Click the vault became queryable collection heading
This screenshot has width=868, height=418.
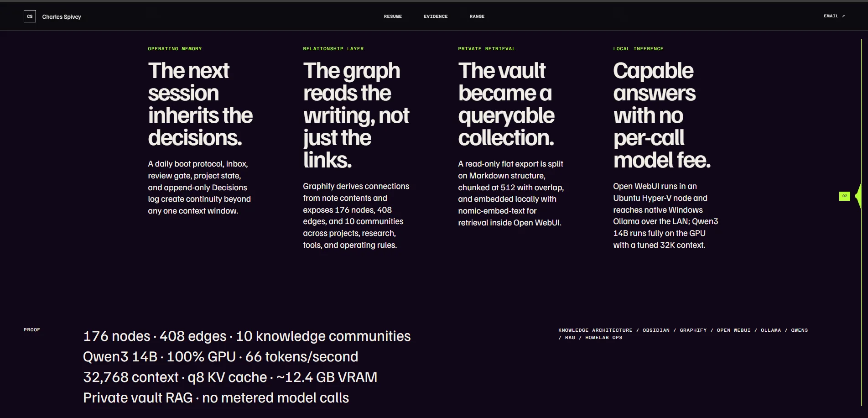point(506,104)
